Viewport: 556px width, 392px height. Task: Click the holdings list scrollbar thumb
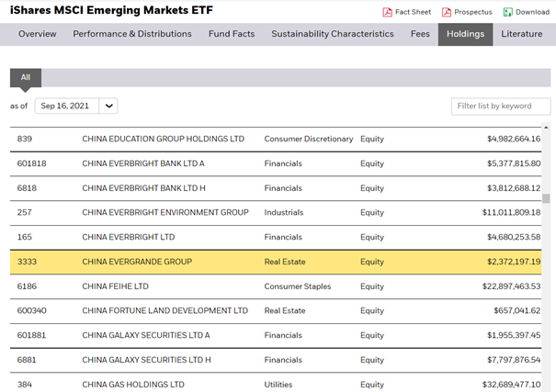point(546,198)
